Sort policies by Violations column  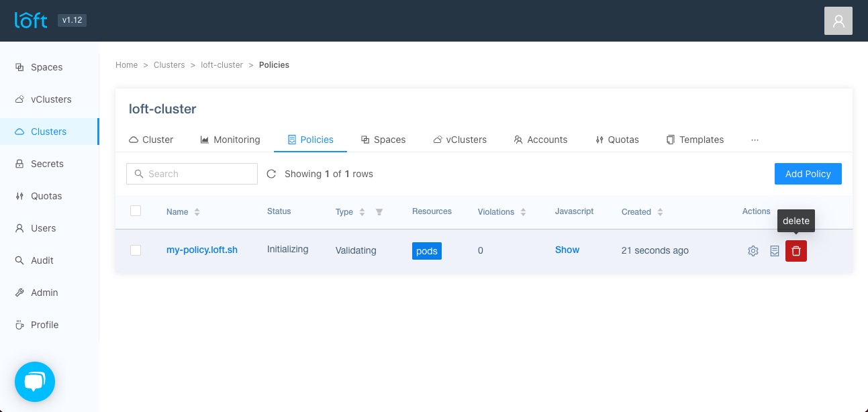[x=523, y=212]
